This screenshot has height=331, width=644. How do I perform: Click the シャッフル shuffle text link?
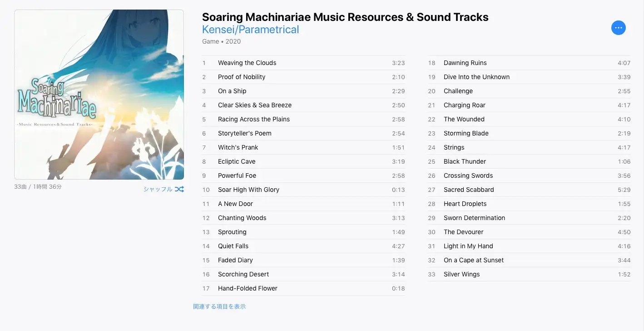click(x=158, y=189)
